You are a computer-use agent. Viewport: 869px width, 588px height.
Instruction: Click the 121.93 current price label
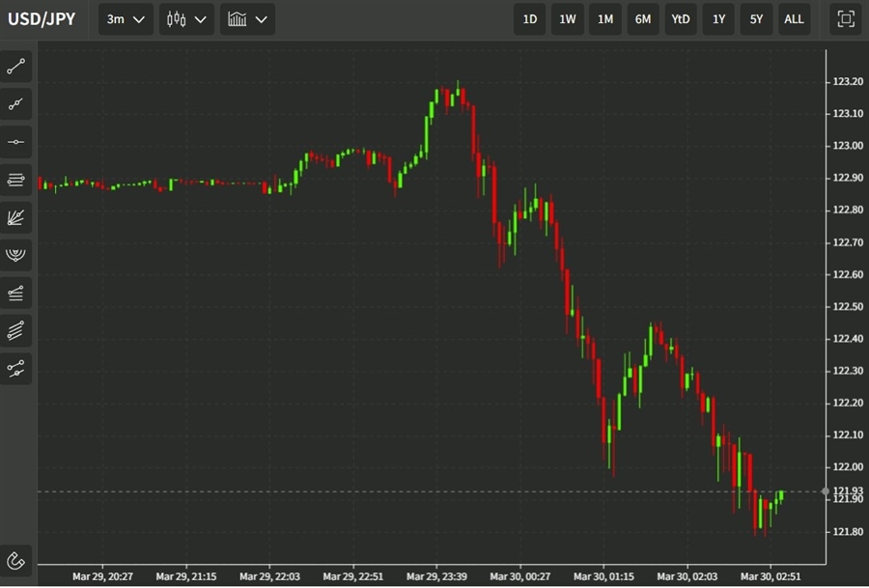(848, 490)
